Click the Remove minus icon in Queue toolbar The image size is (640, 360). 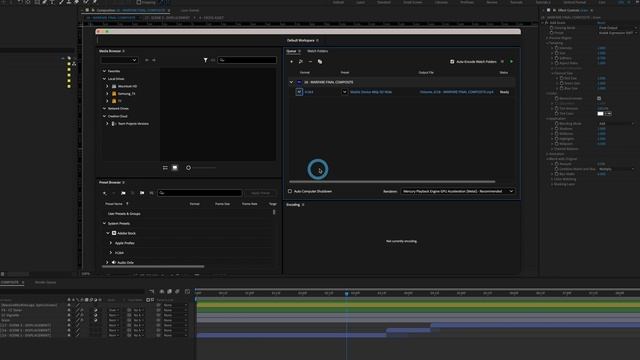click(x=310, y=62)
